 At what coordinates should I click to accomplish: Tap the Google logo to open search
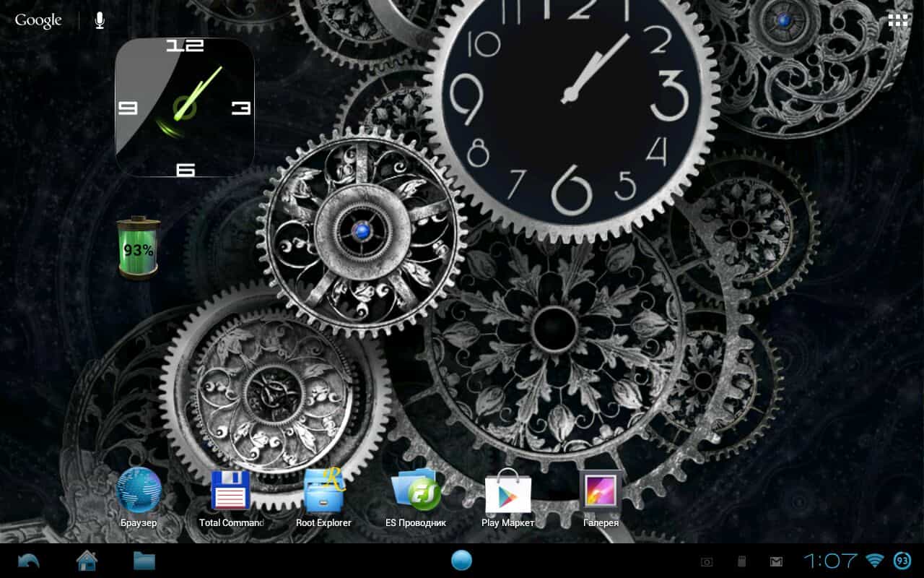pyautogui.click(x=38, y=20)
